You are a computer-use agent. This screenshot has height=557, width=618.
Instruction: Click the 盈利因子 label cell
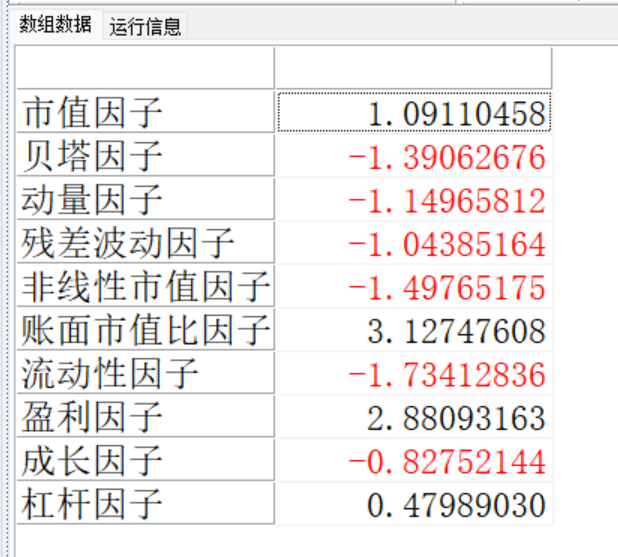pyautogui.click(x=145, y=417)
